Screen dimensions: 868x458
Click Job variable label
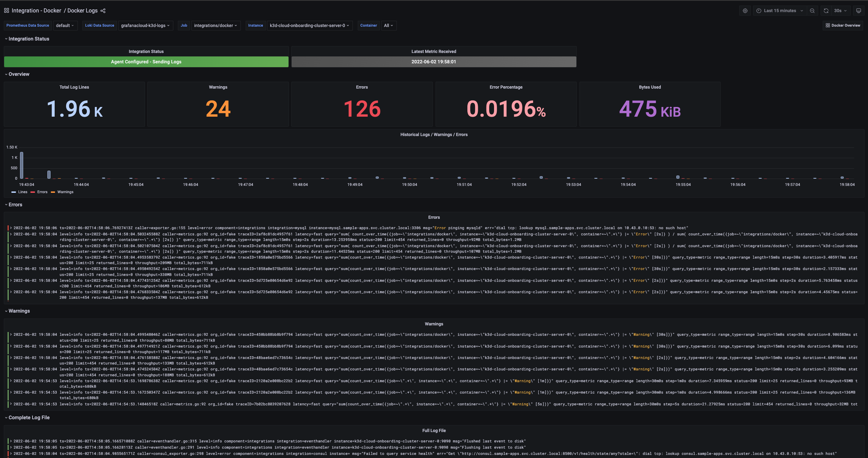[184, 26]
